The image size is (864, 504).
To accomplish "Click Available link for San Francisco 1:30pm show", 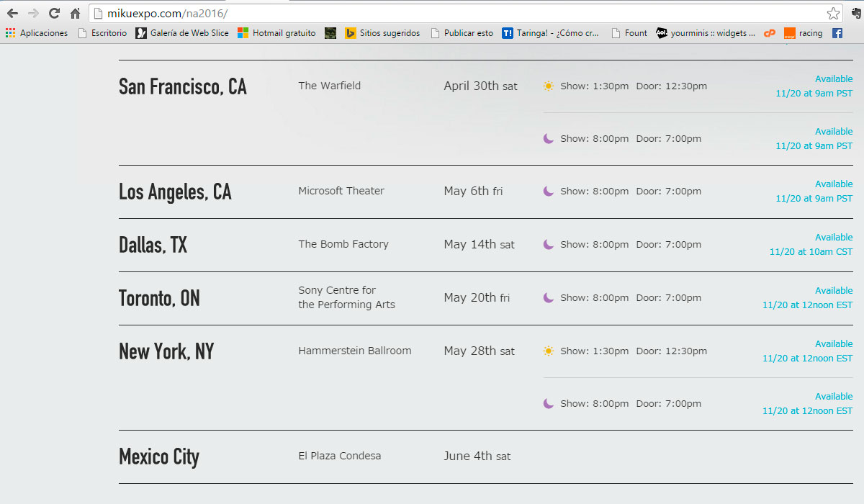I will [833, 79].
